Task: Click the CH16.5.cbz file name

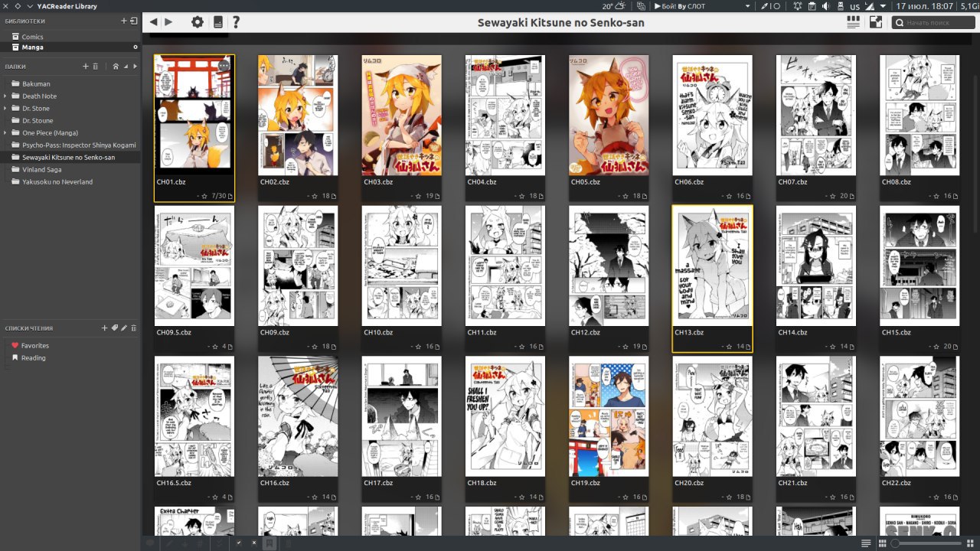Action: 174,484
